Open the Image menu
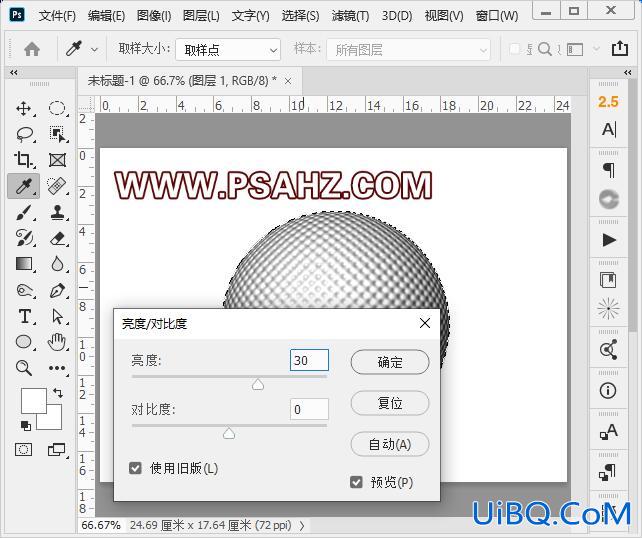 154,16
